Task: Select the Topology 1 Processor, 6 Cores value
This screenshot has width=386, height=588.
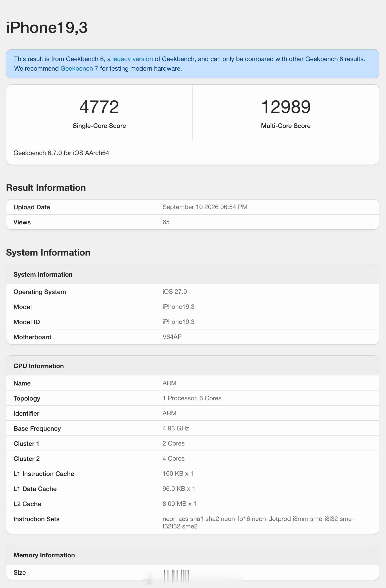Action: click(192, 398)
